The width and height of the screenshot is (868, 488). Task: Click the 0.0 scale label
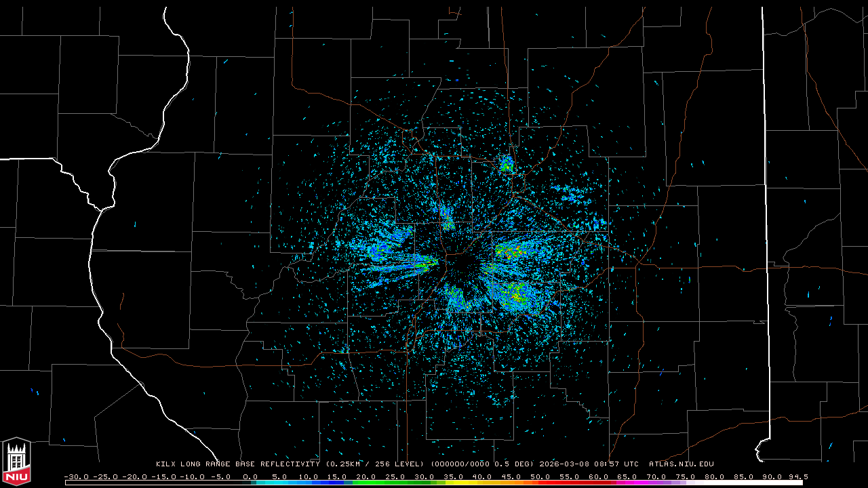click(250, 476)
